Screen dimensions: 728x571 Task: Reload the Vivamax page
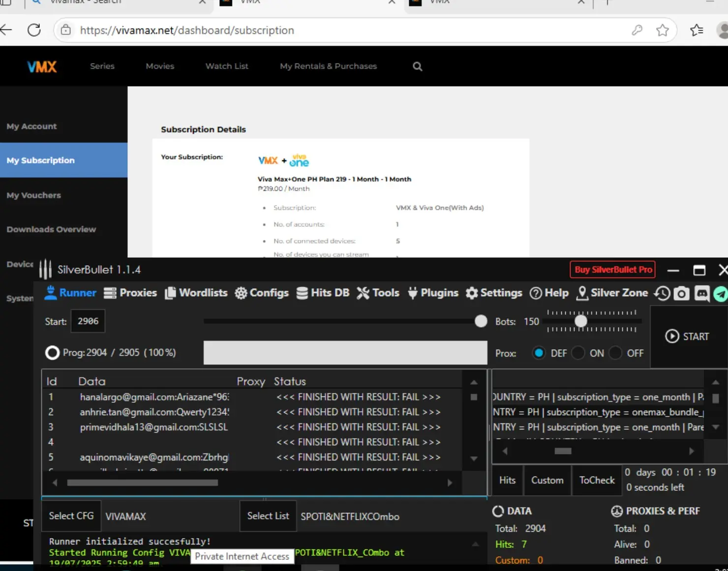[34, 30]
